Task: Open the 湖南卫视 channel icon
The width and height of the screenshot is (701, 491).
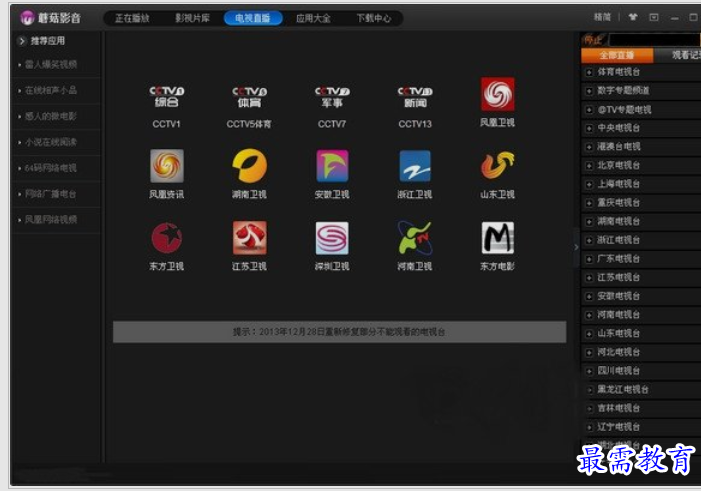Action: [x=249, y=166]
